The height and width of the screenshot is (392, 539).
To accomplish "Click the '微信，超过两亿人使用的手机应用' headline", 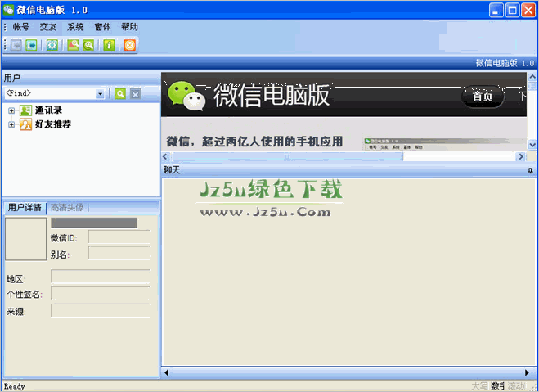I will [x=254, y=142].
